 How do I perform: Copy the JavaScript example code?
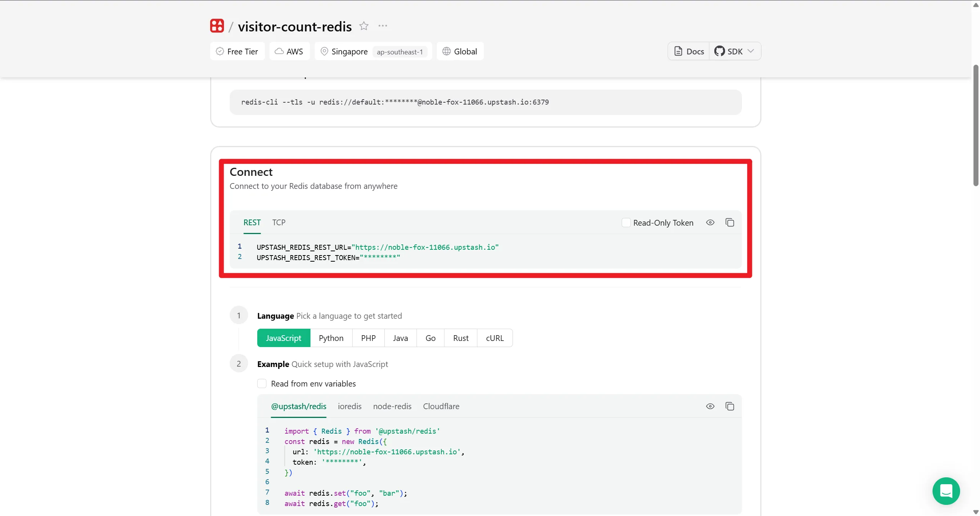pyautogui.click(x=730, y=406)
